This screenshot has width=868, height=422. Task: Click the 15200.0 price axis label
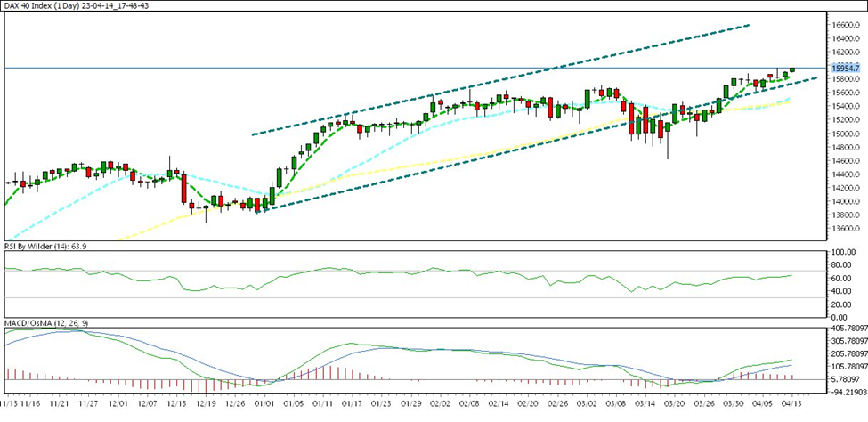point(847,120)
